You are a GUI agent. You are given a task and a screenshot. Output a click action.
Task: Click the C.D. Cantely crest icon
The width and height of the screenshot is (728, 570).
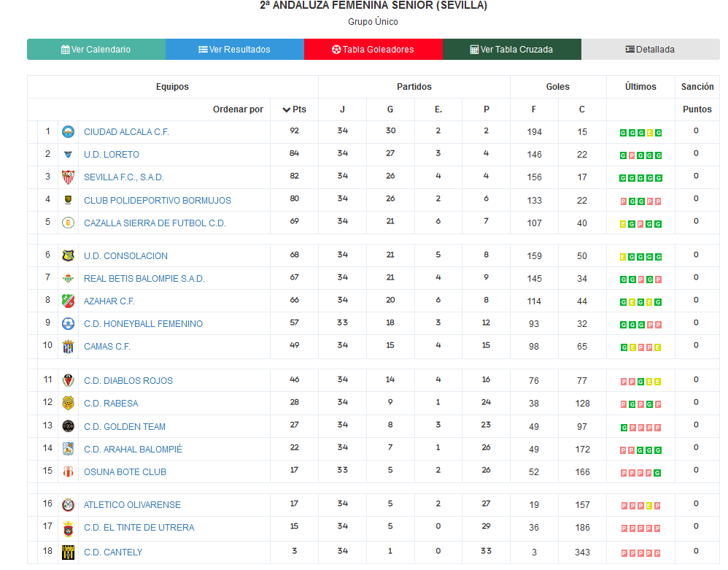(69, 552)
